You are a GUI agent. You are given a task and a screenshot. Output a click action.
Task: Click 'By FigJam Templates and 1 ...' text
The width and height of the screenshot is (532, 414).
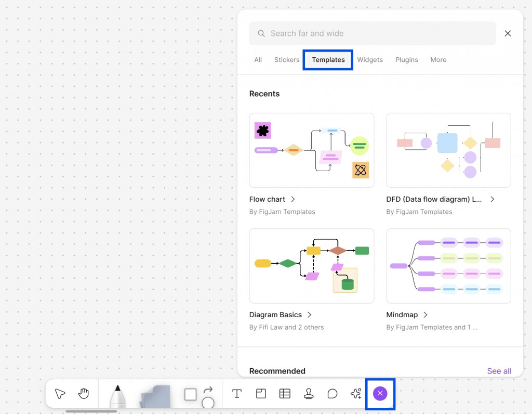[x=432, y=327]
